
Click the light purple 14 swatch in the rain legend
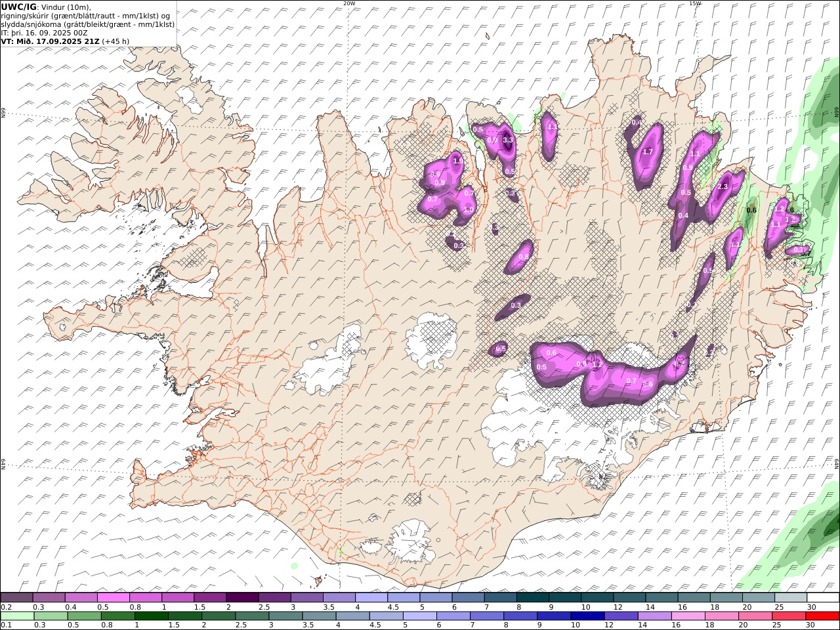pos(654,616)
